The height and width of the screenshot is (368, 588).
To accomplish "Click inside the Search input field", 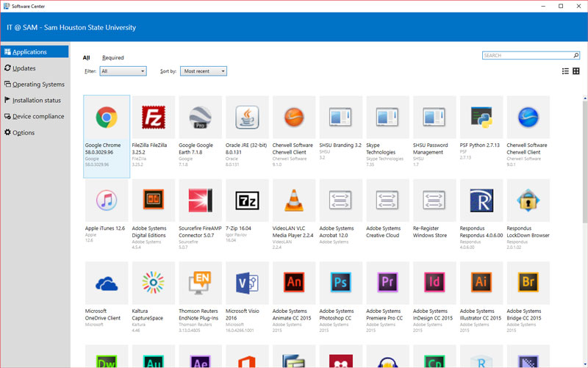I will (526, 55).
